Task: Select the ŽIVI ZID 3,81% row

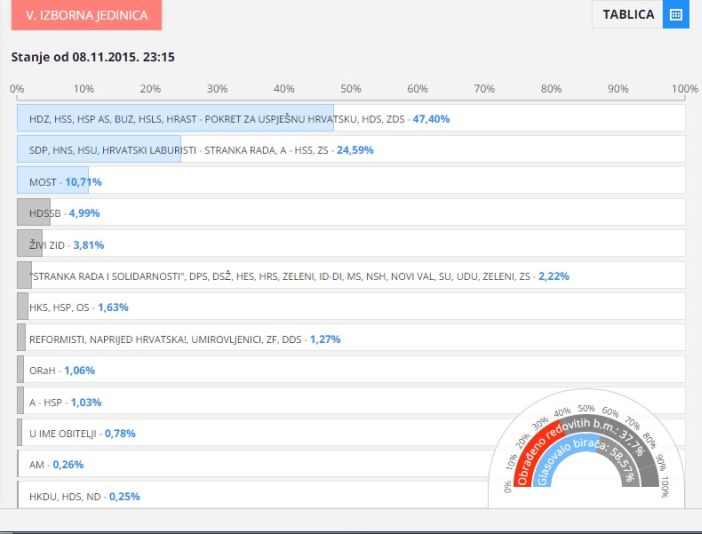Action: pos(351,244)
